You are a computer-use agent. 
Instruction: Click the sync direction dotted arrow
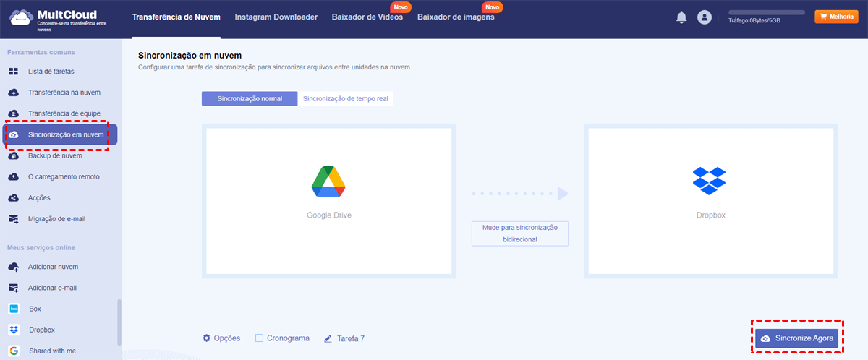tap(520, 194)
